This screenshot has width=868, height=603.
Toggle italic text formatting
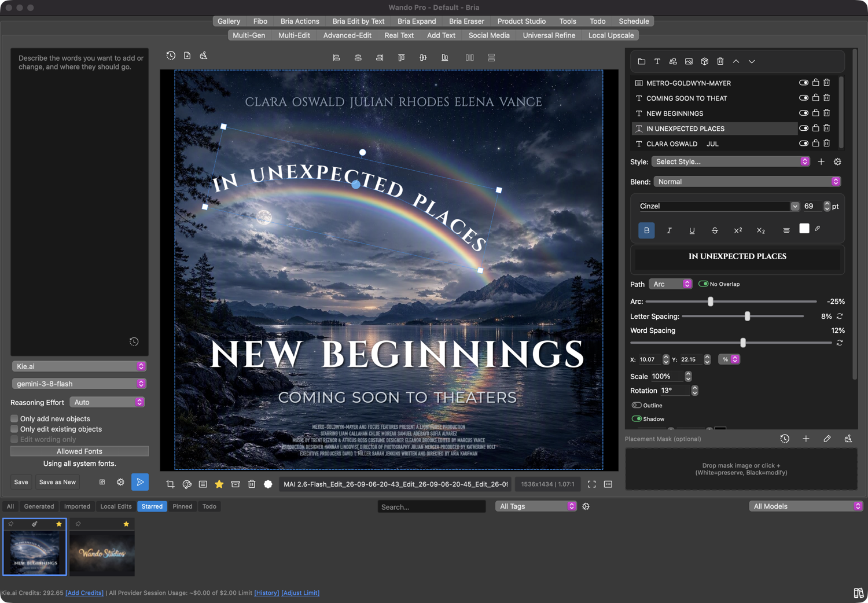tap(669, 230)
